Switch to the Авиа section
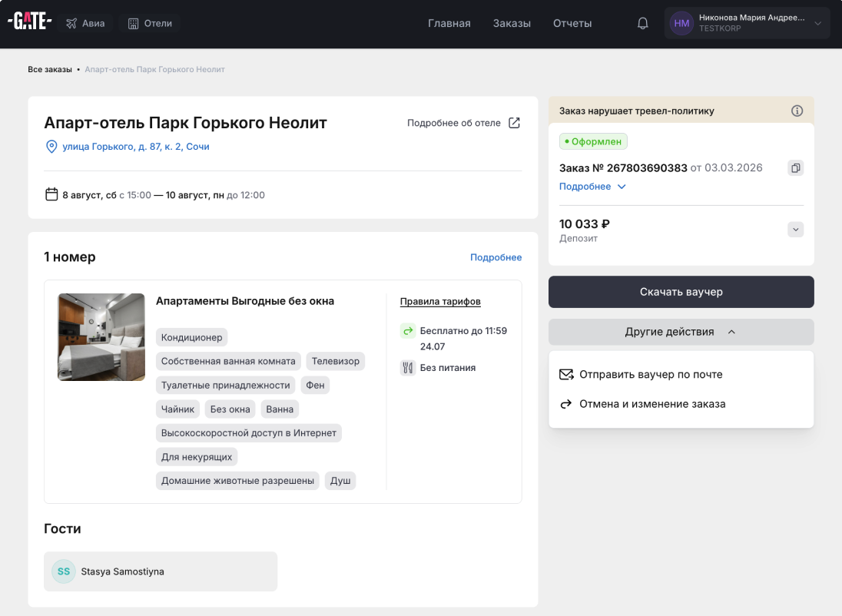The image size is (842, 616). tap(85, 24)
